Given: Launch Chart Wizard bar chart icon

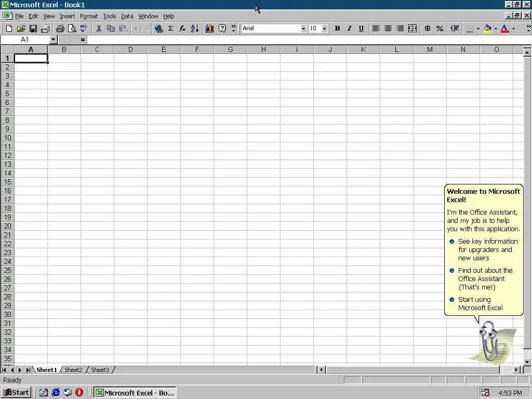Looking at the screenshot, I should tap(210, 29).
